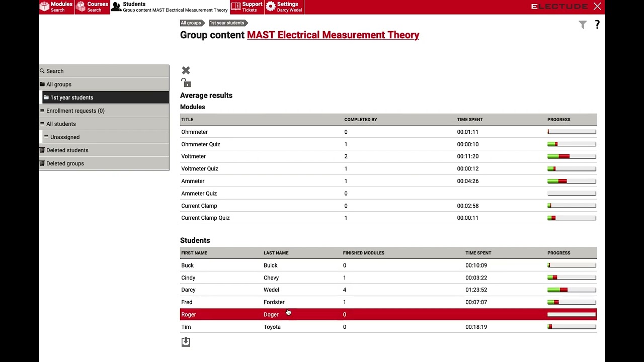Click the download icon below students

[x=186, y=342]
